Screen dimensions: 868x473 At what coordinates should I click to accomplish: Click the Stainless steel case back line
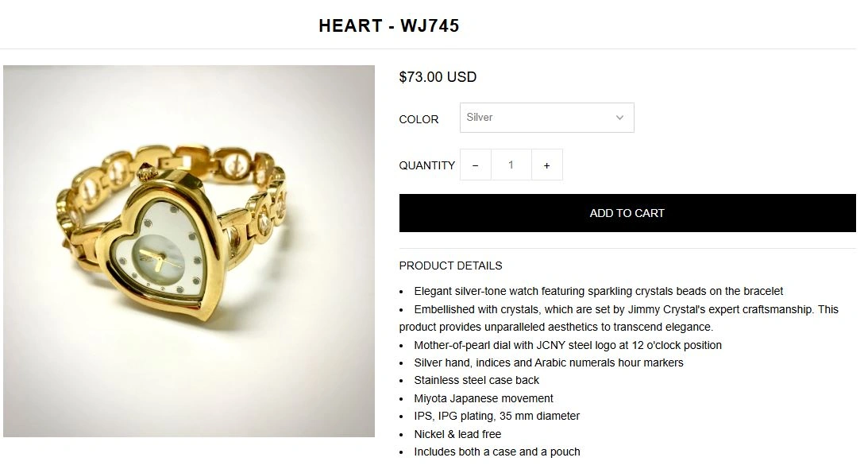point(476,381)
